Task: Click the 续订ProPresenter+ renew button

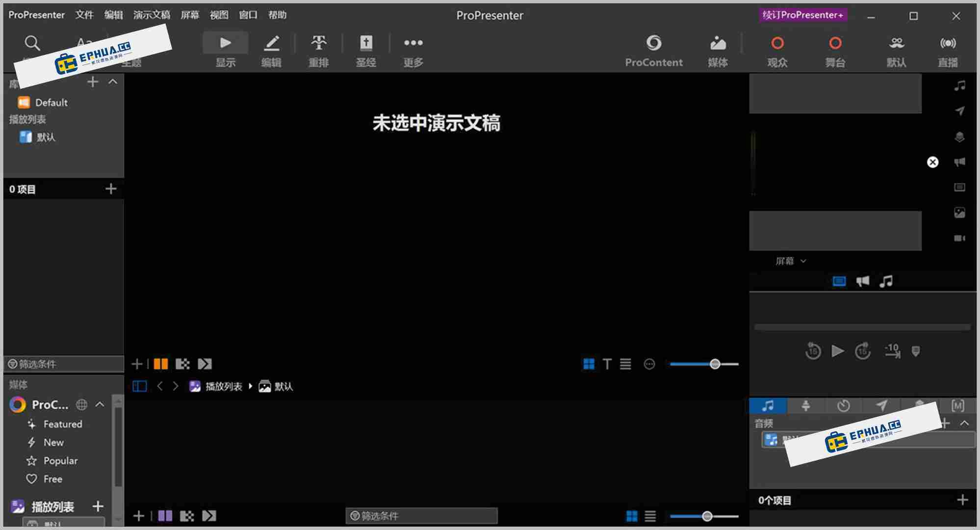Action: [x=802, y=15]
